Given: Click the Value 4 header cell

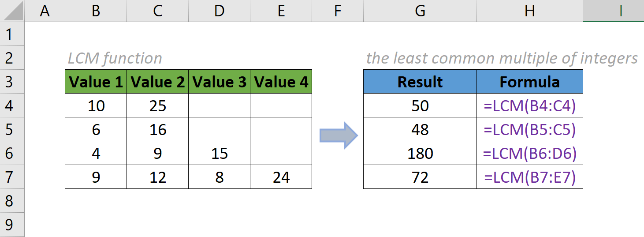Looking at the screenshot, I should click(281, 82).
